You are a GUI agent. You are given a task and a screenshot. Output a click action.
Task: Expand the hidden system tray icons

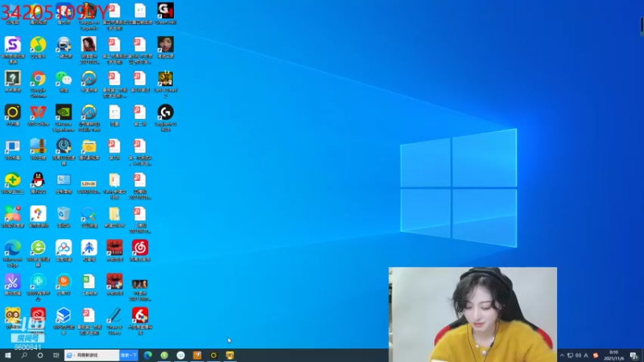562,356
